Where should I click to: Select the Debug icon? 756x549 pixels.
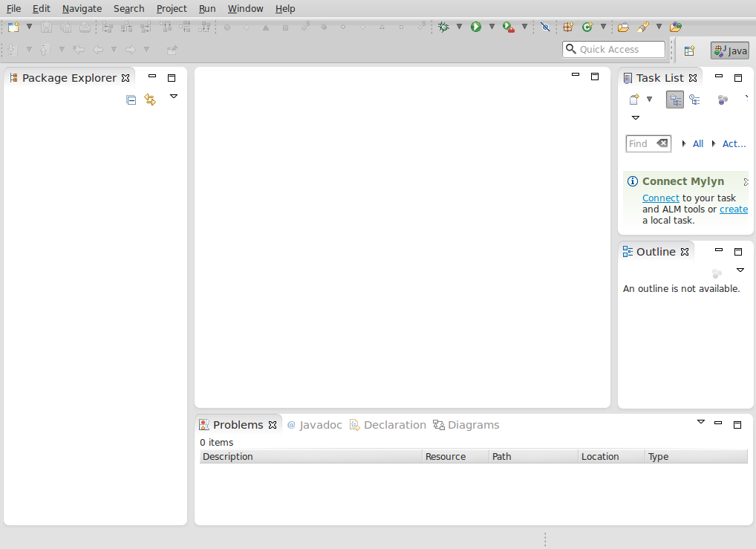(444, 26)
